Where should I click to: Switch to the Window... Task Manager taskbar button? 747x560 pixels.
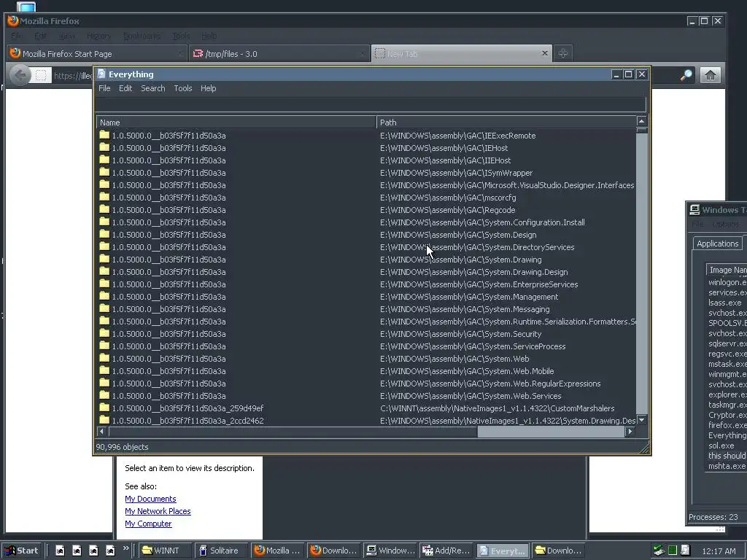click(390, 551)
